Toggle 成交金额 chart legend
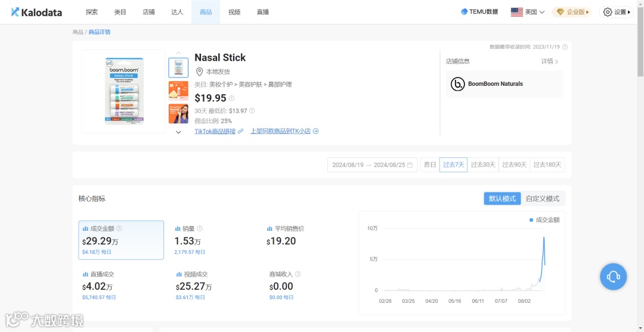This screenshot has height=332, width=644. click(x=544, y=220)
